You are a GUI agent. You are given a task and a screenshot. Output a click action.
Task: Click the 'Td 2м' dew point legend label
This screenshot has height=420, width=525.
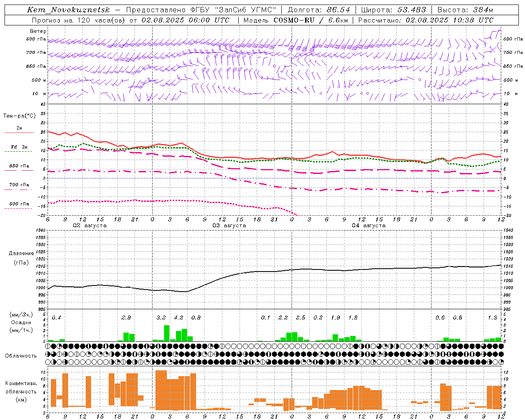coord(19,147)
